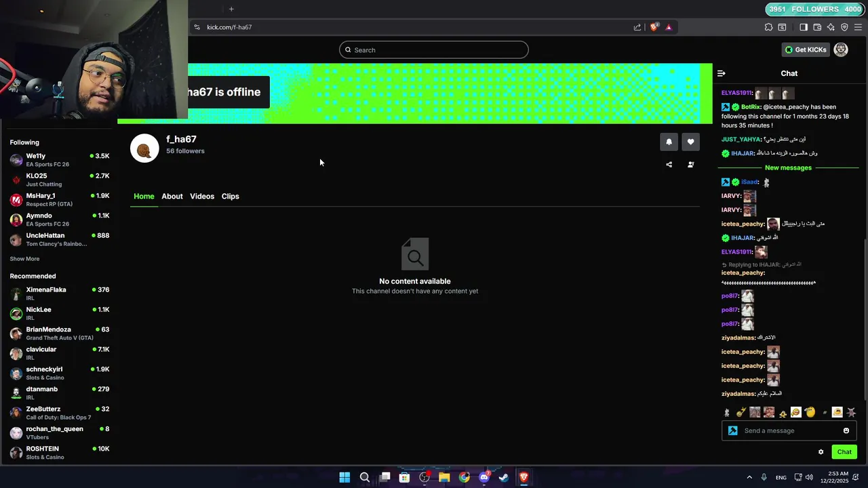Click the Brave Shields lion icon
The height and width of the screenshot is (488, 868).
point(654,27)
